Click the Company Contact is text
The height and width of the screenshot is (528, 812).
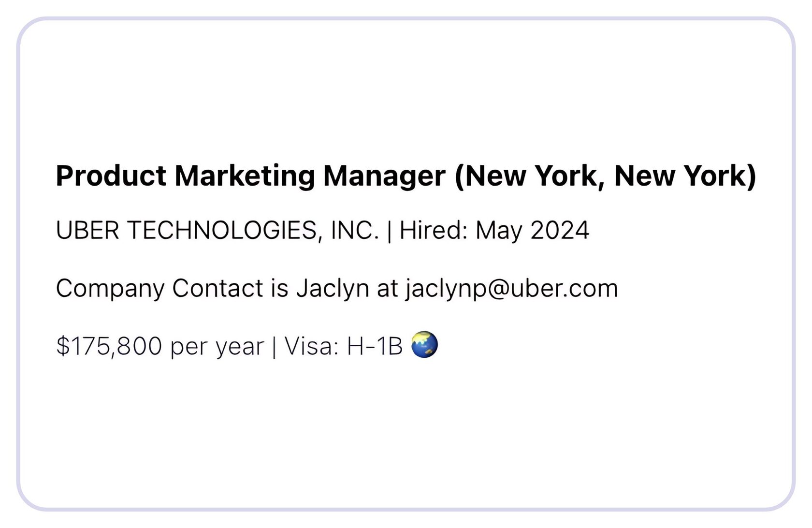click(x=172, y=289)
